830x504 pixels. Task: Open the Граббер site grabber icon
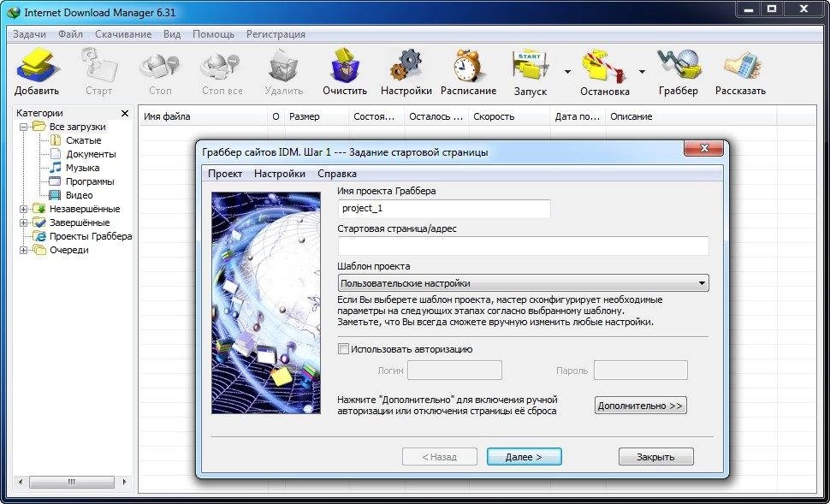(679, 64)
